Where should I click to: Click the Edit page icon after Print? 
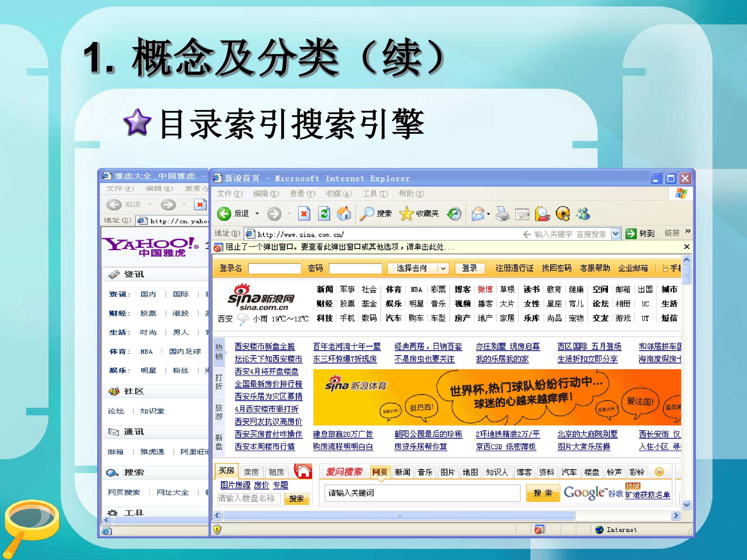[x=522, y=214]
